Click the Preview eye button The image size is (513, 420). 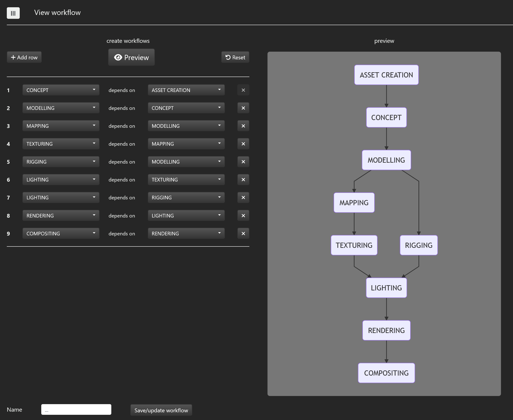(x=131, y=58)
